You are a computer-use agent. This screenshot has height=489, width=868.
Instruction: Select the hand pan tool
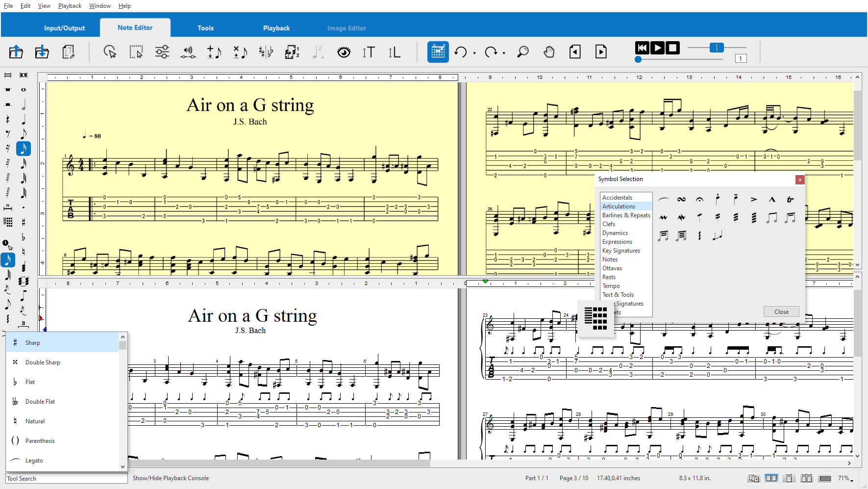549,51
